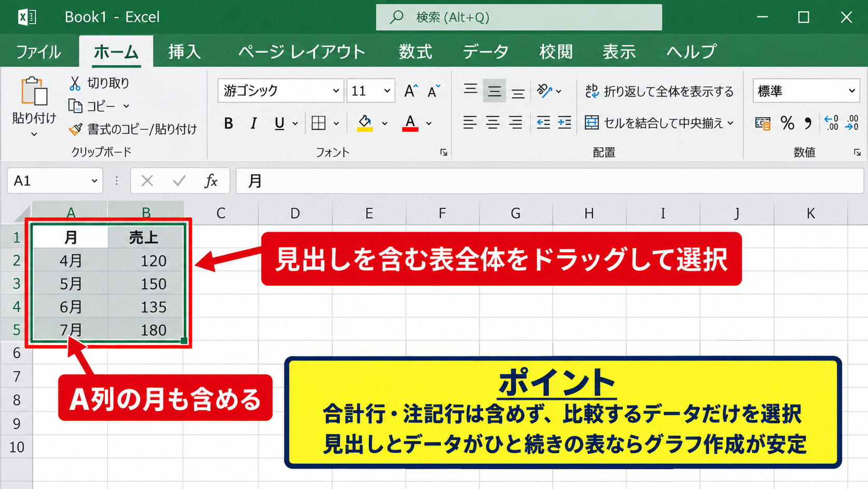Toggle Underline formatting

tap(279, 123)
